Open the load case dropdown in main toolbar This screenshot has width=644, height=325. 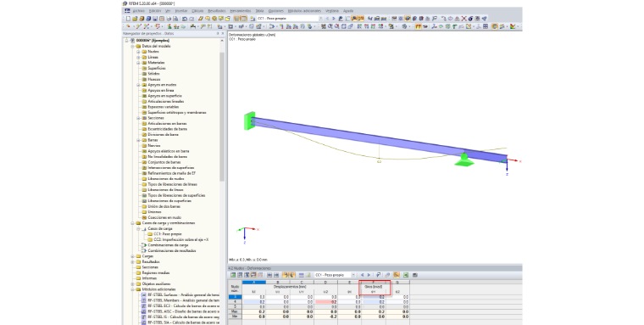coord(321,19)
